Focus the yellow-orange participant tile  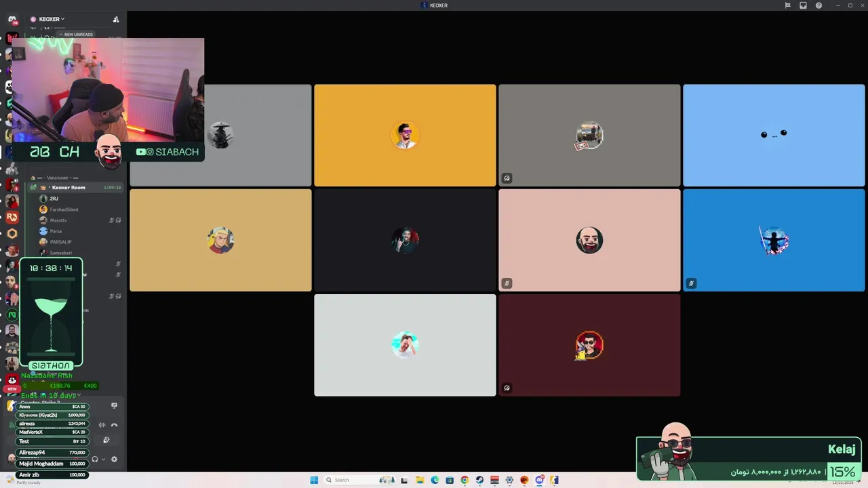pos(405,135)
